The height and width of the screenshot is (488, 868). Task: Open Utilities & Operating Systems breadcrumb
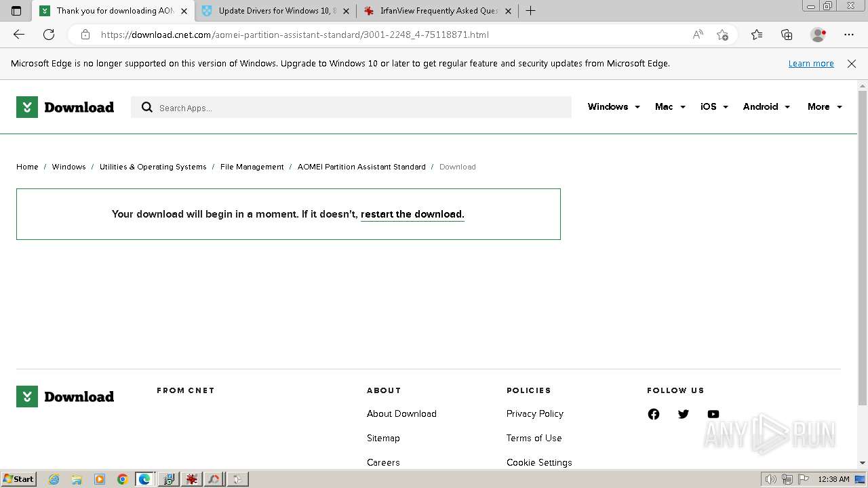tap(153, 167)
